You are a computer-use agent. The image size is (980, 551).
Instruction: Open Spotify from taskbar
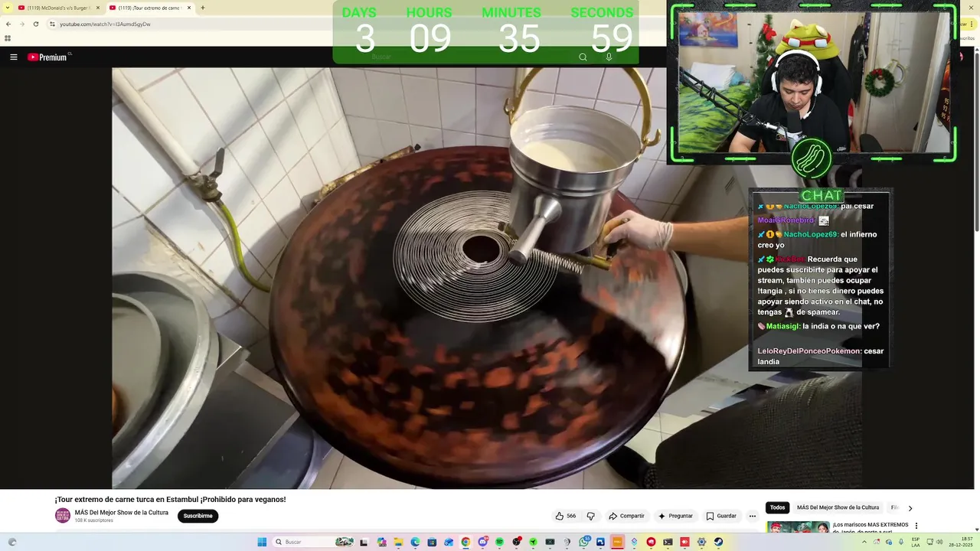(x=499, y=542)
